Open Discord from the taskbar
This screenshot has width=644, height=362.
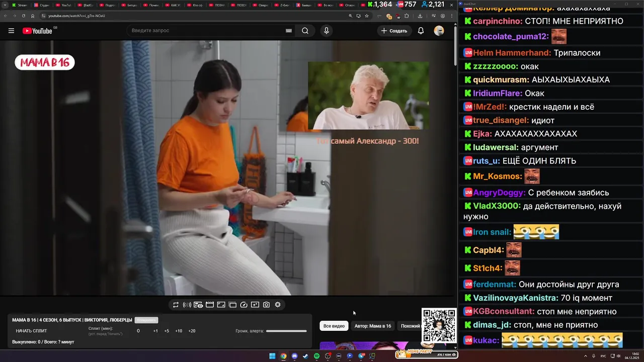(294, 356)
